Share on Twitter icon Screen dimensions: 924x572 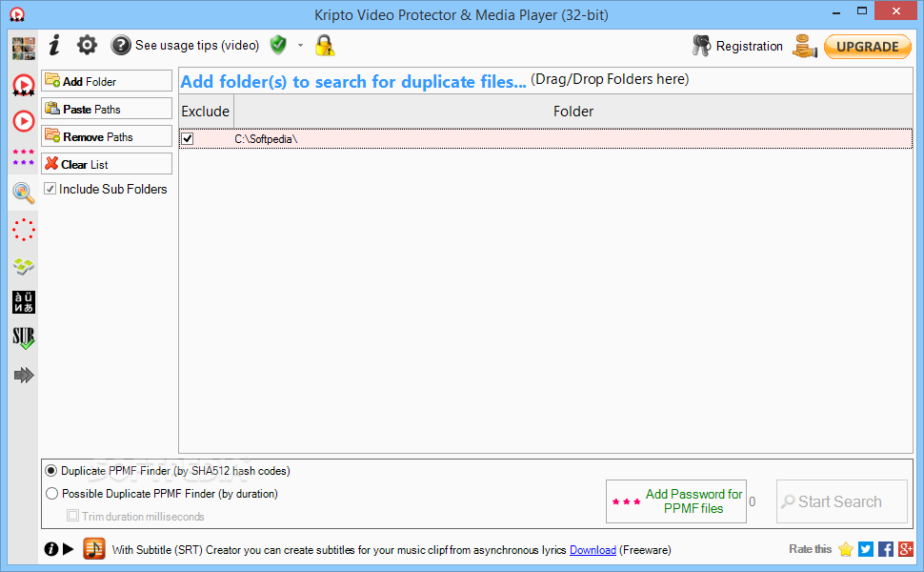click(866, 549)
